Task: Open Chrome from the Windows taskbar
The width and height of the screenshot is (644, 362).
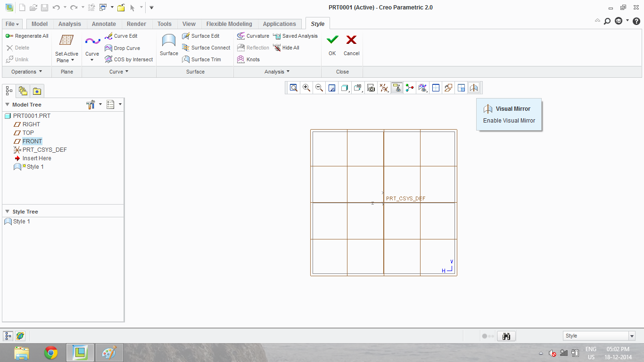Action: (x=51, y=353)
